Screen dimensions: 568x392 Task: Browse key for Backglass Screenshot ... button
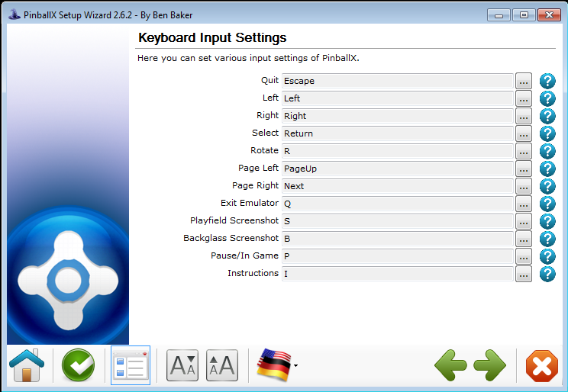click(524, 239)
